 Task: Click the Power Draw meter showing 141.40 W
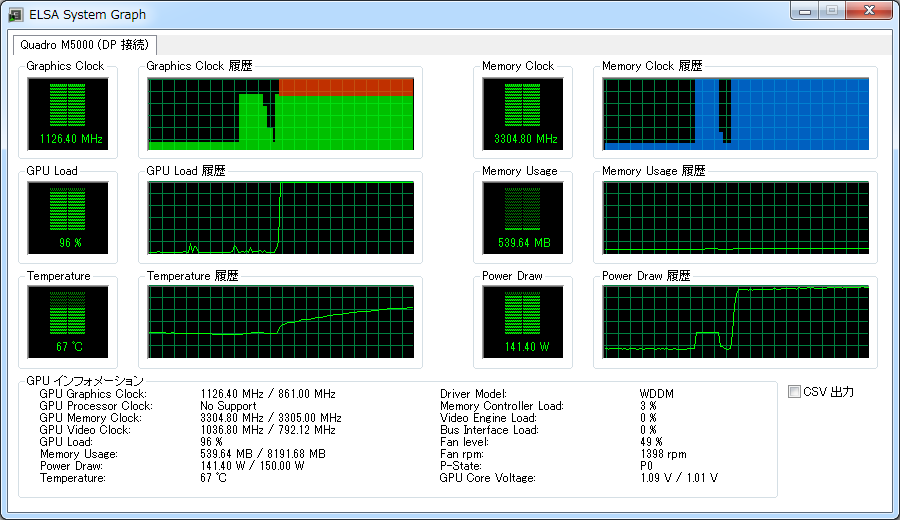pos(523,322)
